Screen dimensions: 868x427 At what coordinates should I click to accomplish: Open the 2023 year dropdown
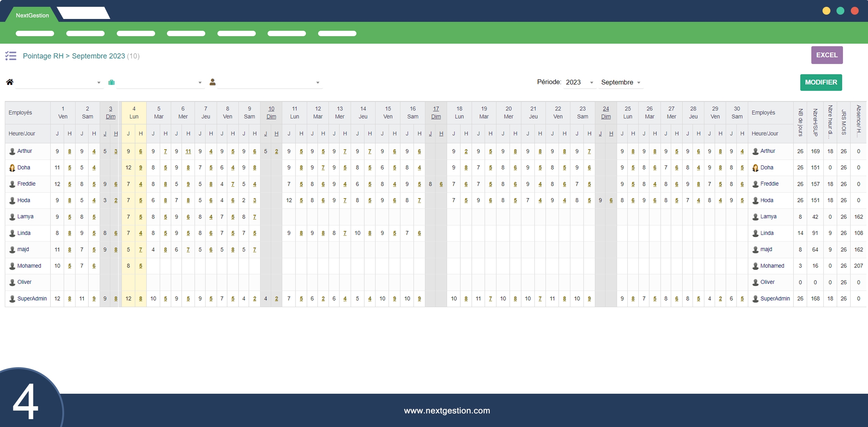tap(579, 82)
